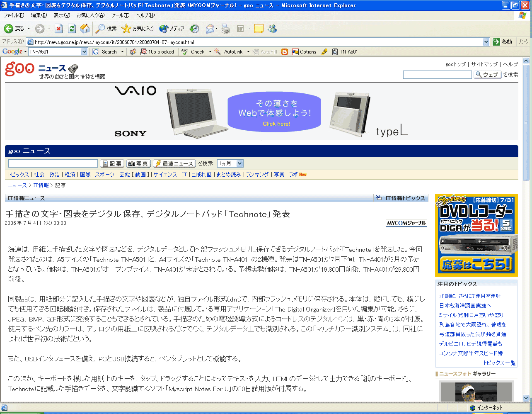This screenshot has height=414, width=532.
Task: Click the AutoLink button
Action: point(229,52)
